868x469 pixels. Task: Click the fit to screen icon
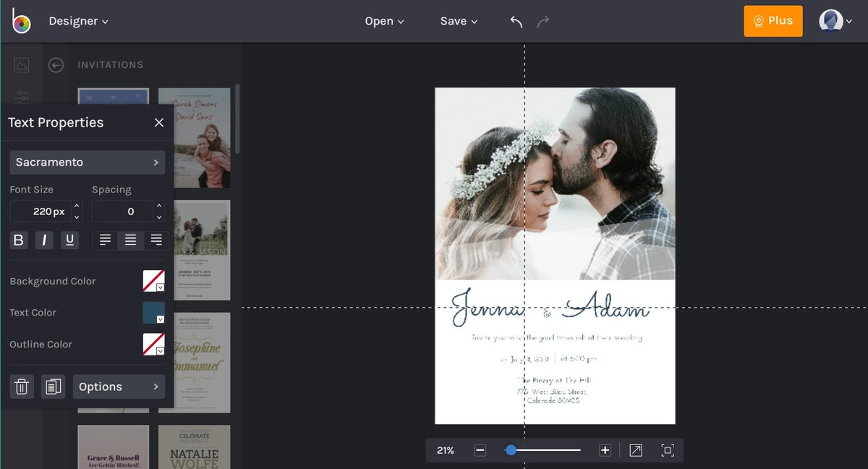pyautogui.click(x=667, y=450)
